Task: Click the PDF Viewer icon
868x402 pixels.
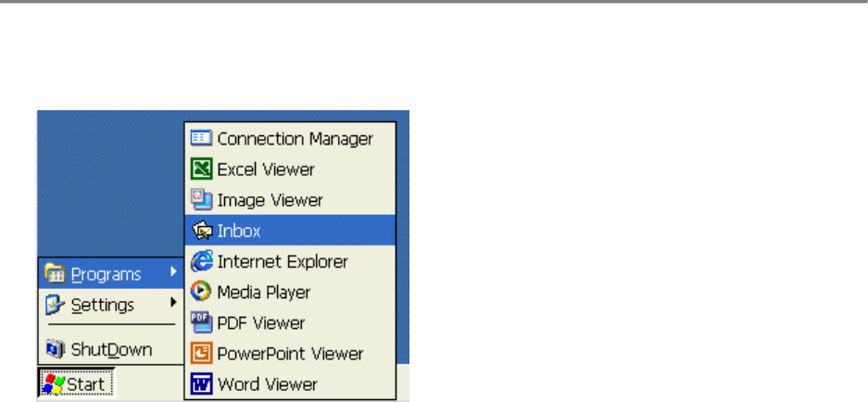Action: click(201, 322)
